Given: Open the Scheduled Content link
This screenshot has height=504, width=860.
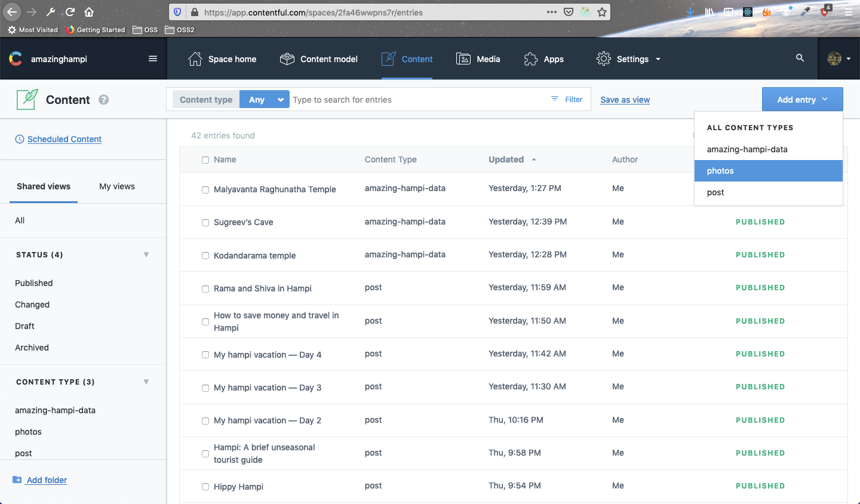Looking at the screenshot, I should [x=64, y=139].
